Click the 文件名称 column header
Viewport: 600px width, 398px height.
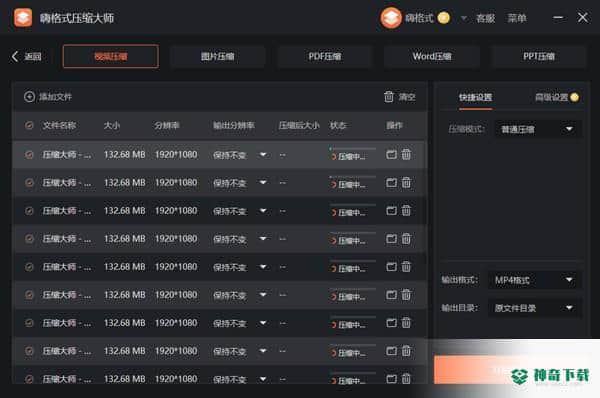[59, 125]
